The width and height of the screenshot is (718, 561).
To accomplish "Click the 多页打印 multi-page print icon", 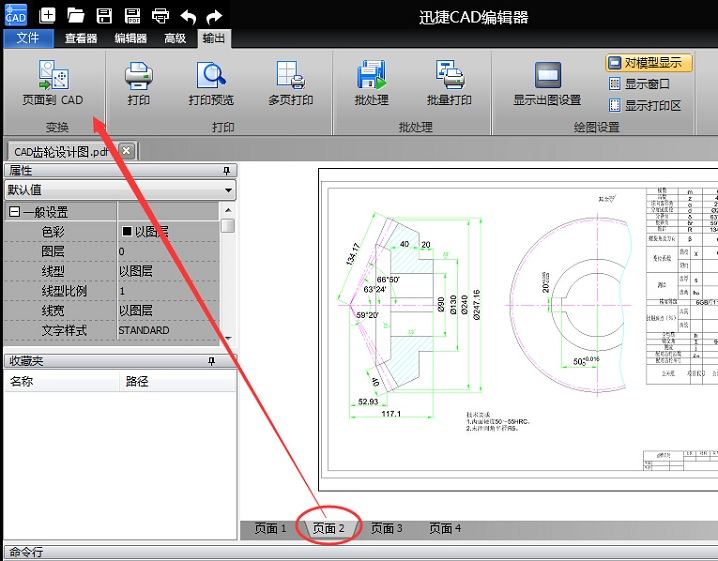I will pyautogui.click(x=290, y=75).
